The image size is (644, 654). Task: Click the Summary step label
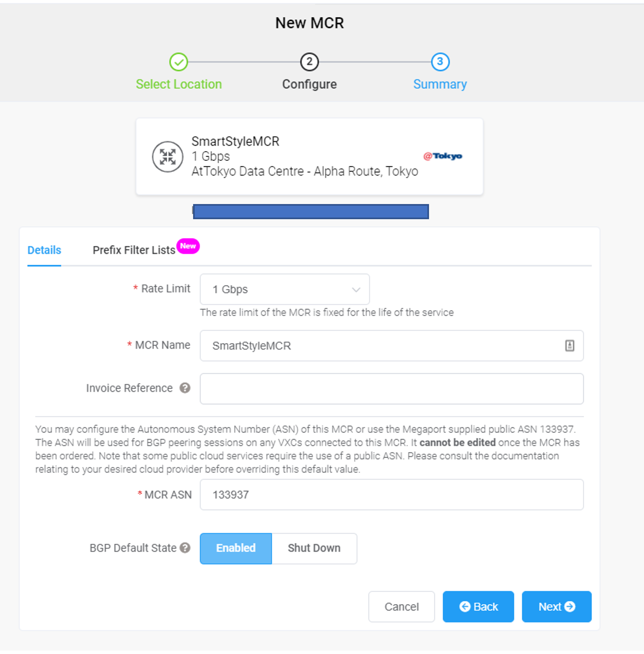coord(440,84)
